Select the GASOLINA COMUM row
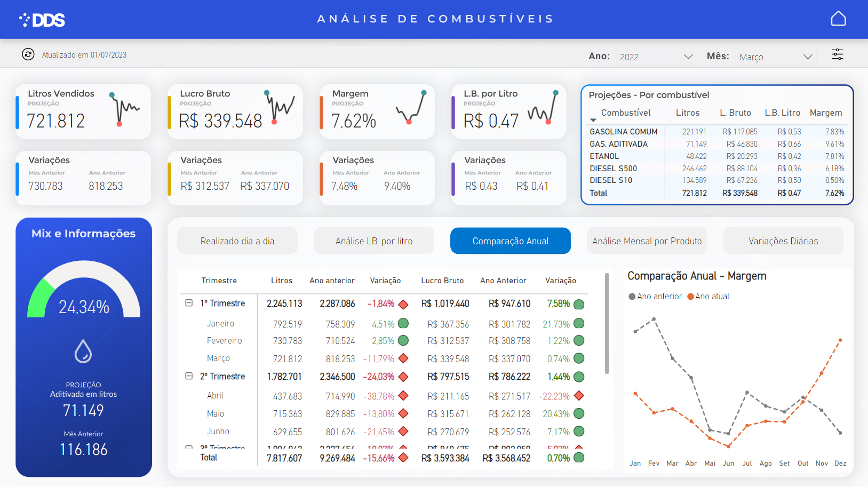Screen dimensions: 868x487 716,132
